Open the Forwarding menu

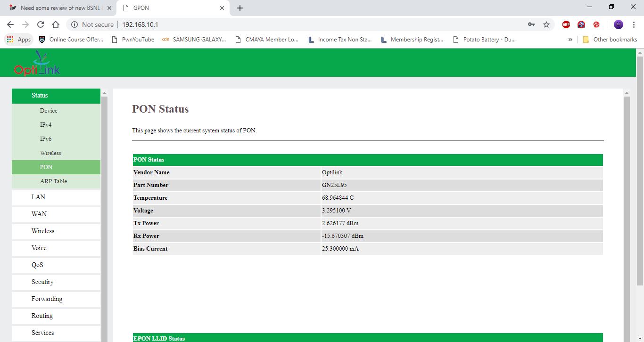coord(56,299)
